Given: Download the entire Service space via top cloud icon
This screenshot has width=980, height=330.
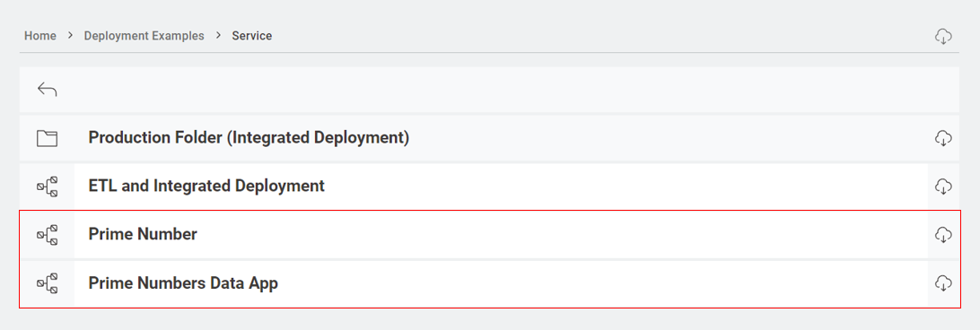Looking at the screenshot, I should pos(943,36).
